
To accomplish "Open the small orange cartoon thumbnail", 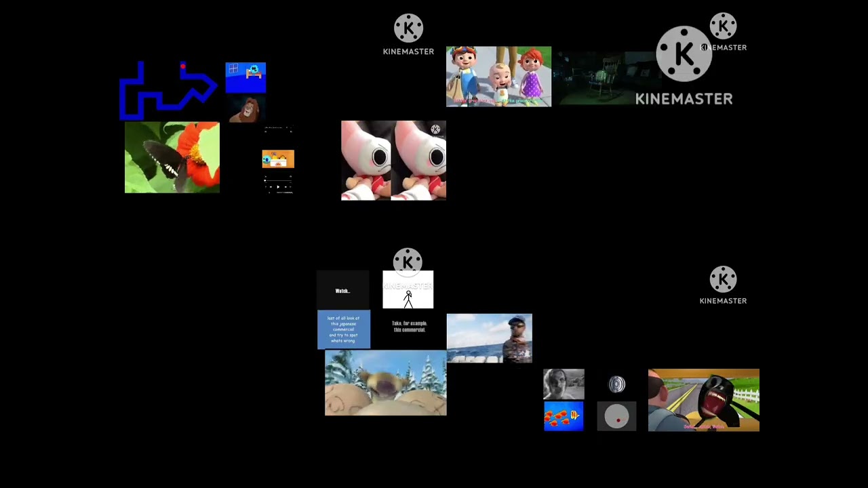I will [278, 159].
